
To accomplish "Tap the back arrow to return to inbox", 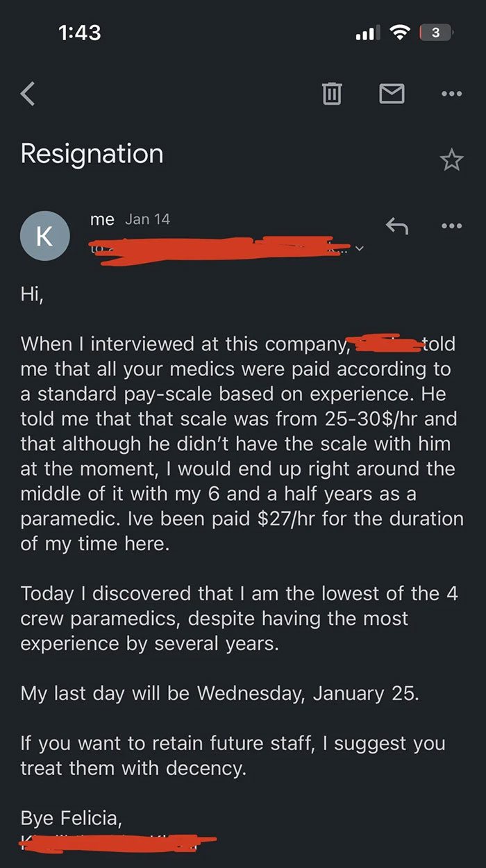I will tap(27, 94).
